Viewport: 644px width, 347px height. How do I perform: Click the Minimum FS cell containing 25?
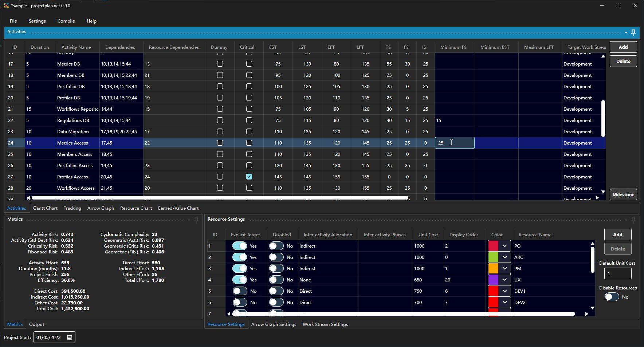[455, 143]
